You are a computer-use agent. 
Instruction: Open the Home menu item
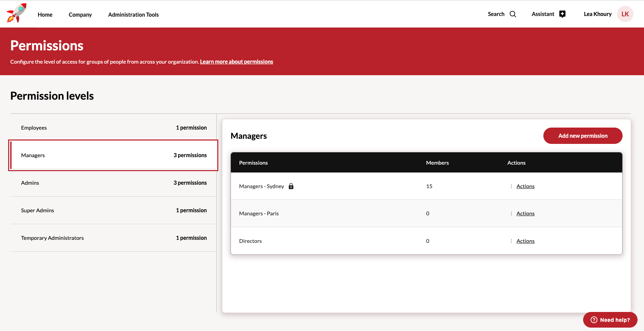pyautogui.click(x=45, y=15)
